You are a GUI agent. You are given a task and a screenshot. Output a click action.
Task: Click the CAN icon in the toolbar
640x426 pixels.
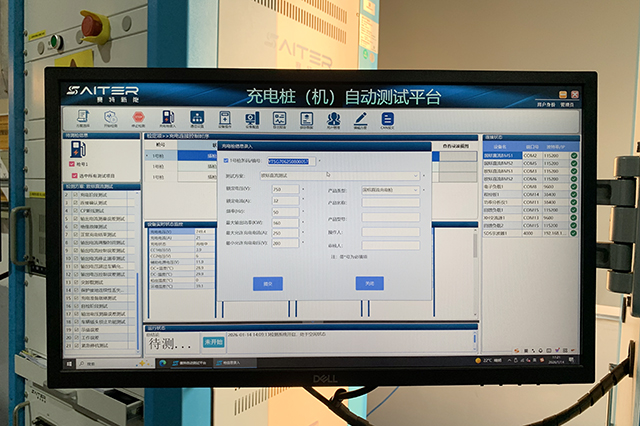pos(387,119)
